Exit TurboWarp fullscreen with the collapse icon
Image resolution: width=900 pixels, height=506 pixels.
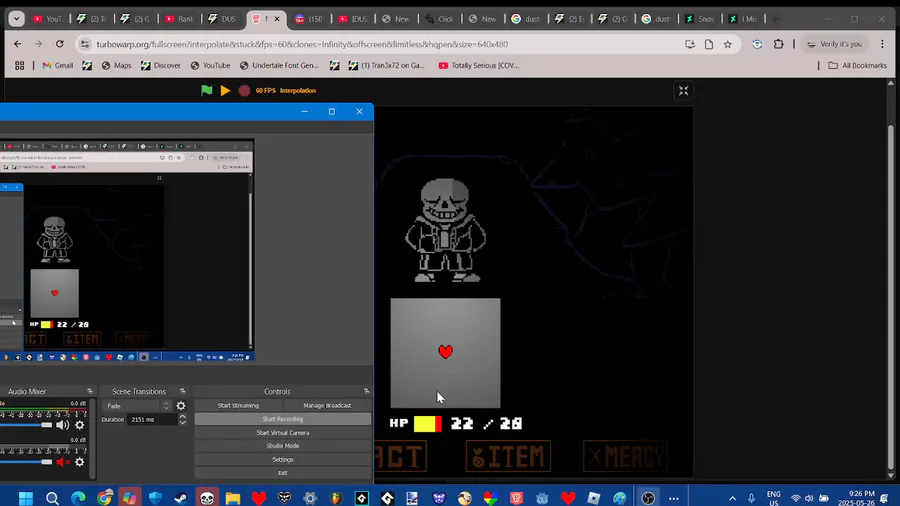[x=684, y=91]
